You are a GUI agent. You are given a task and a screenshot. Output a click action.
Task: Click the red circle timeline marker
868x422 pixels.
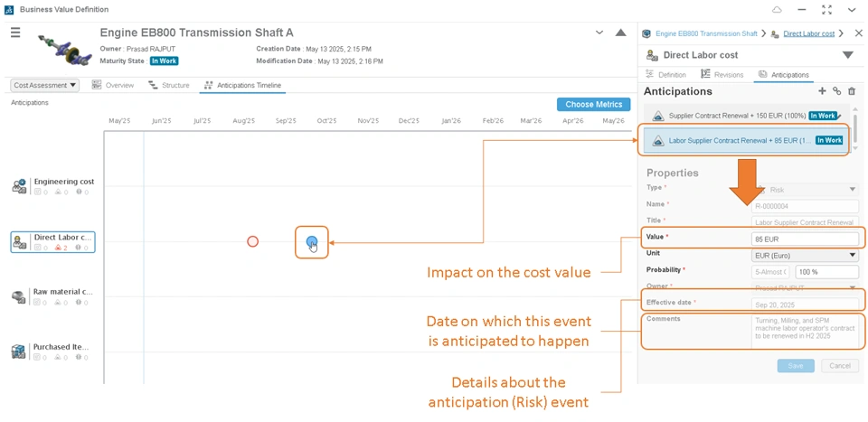[x=252, y=241]
